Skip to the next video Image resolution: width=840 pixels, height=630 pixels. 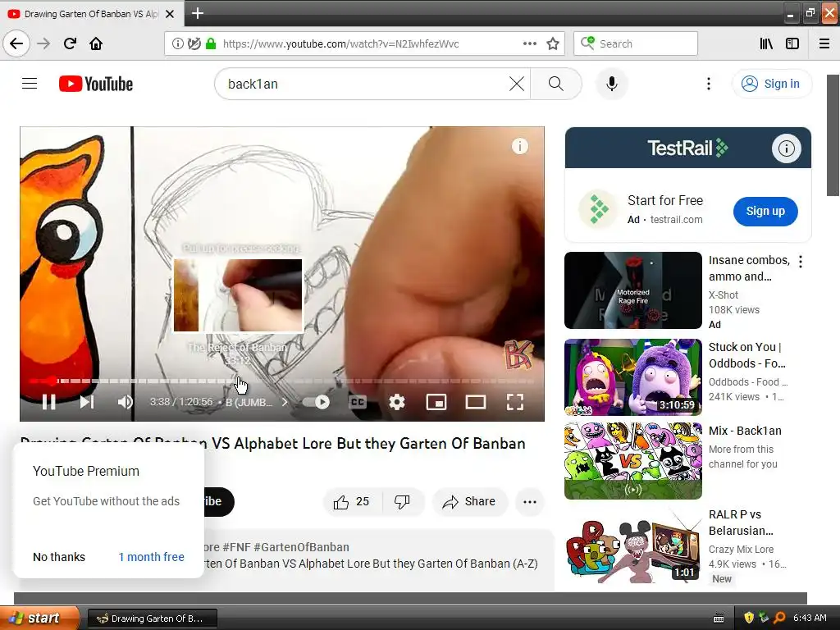coord(87,402)
